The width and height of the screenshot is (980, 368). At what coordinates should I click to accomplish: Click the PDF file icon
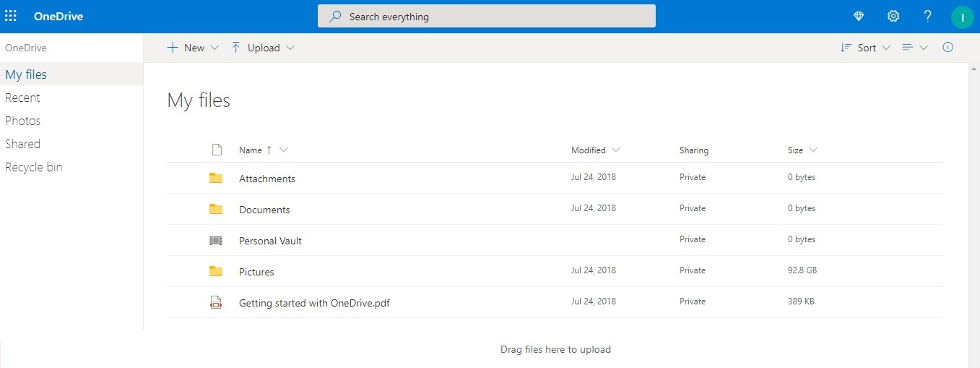(215, 302)
